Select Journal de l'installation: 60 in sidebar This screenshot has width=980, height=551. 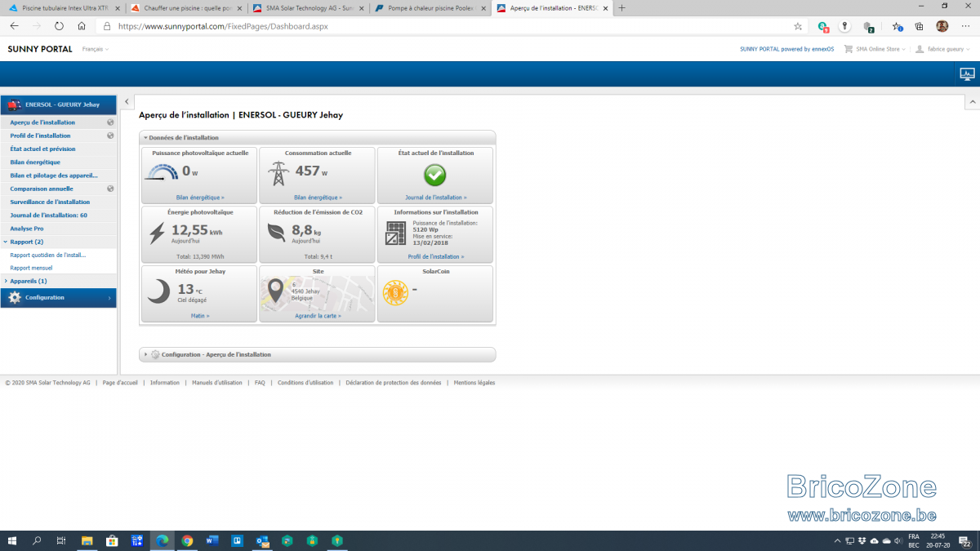48,215
